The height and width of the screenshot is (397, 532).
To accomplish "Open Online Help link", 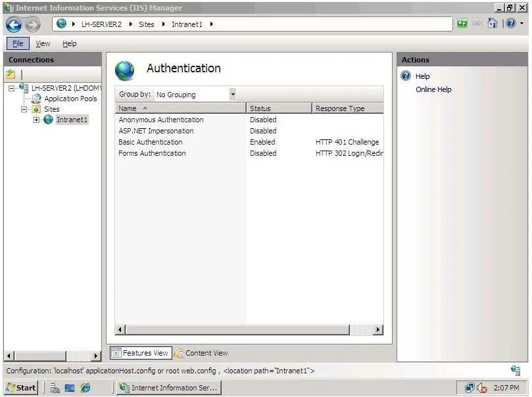I will [x=433, y=89].
